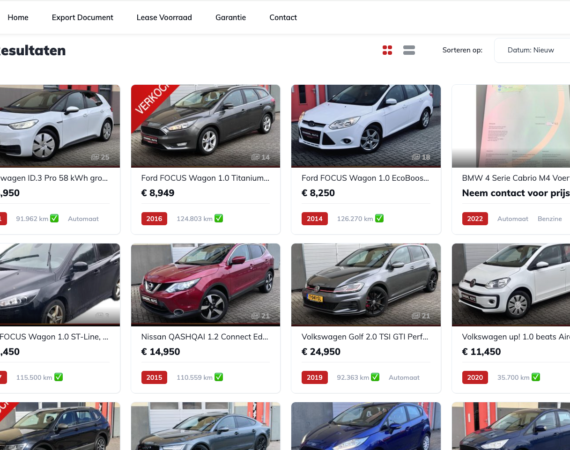Open FOCUS Wagon 1.0 ST-Line listing title
The width and height of the screenshot is (570, 450).
pyautogui.click(x=54, y=337)
